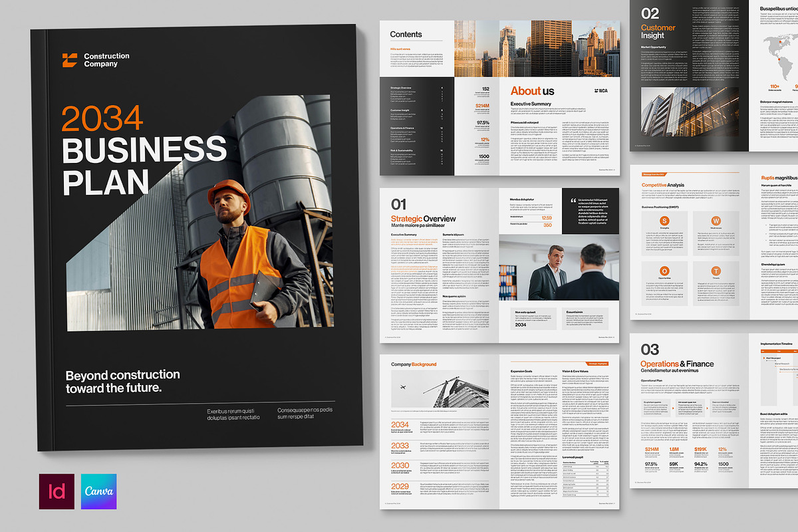798x532 pixels.
Task: Click the "2030" year in Company Background timeline
Action: point(400,466)
